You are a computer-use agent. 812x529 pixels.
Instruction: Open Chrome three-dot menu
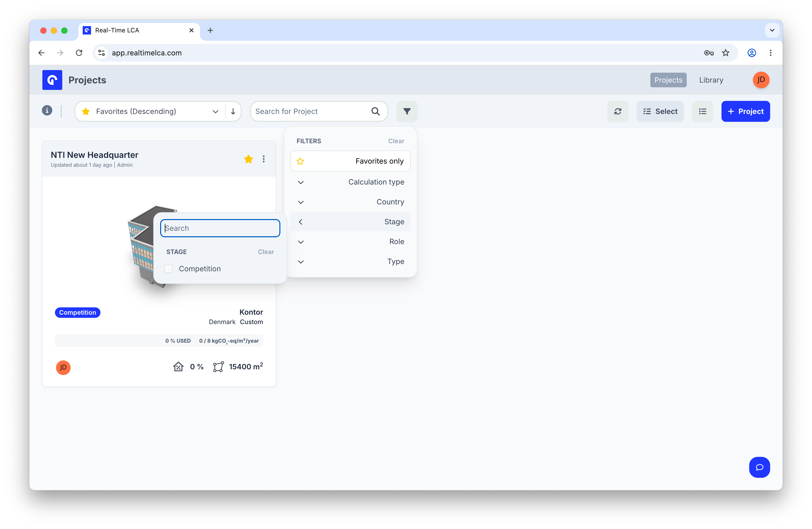(x=770, y=53)
